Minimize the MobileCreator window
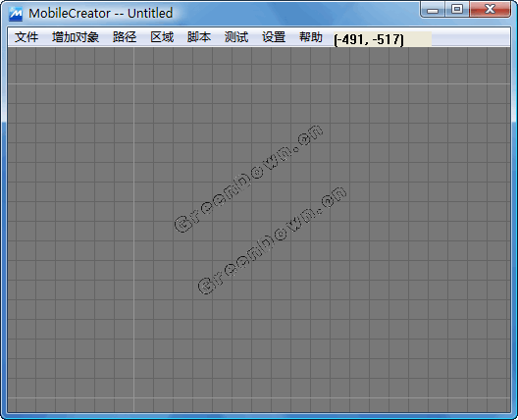518x420 pixels. (433, 10)
